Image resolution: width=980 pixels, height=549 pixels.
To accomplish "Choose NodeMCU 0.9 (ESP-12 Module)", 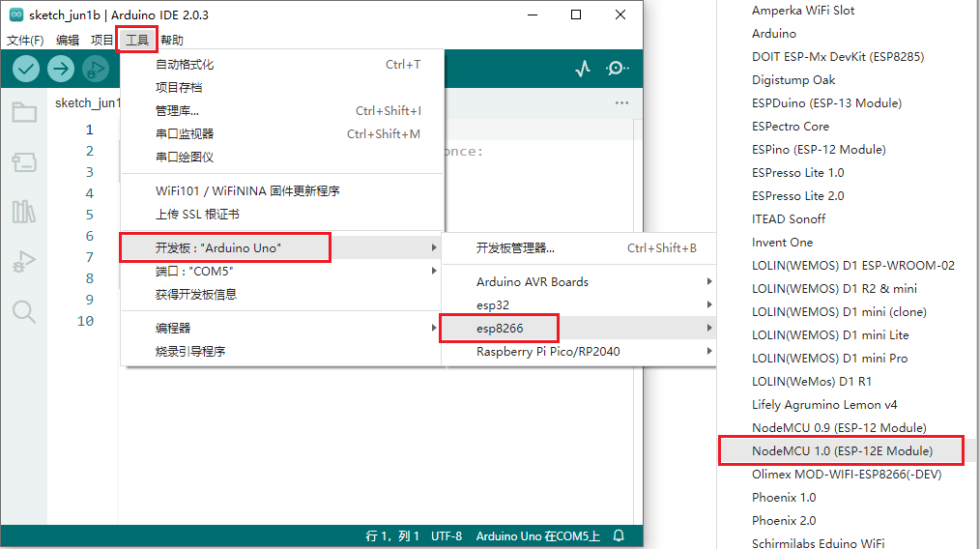I will (839, 426).
